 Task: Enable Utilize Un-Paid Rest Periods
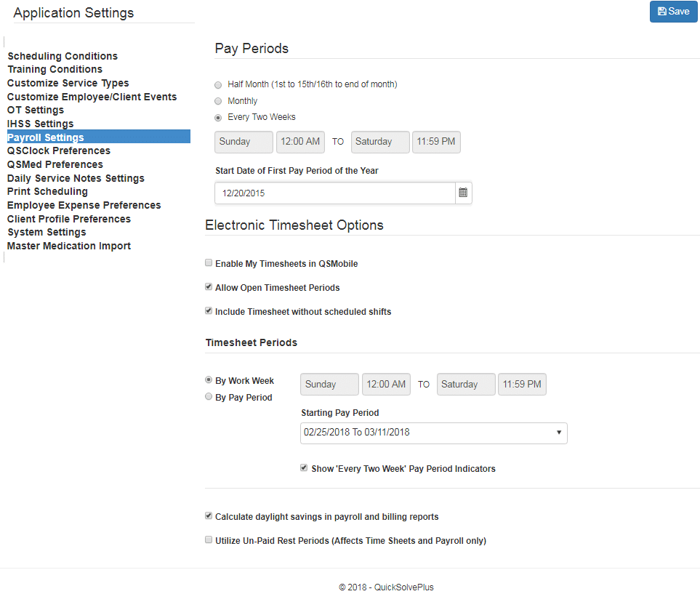coord(209,540)
